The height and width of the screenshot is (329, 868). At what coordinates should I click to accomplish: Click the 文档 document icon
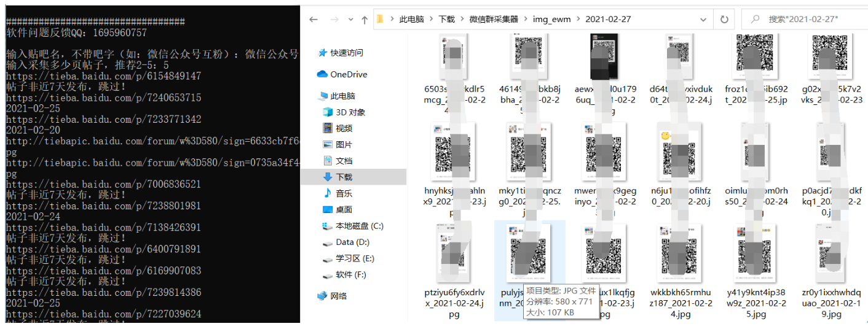coord(328,160)
